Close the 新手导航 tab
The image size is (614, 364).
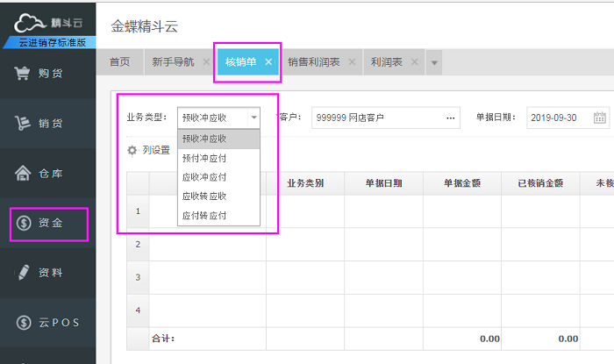[205, 62]
